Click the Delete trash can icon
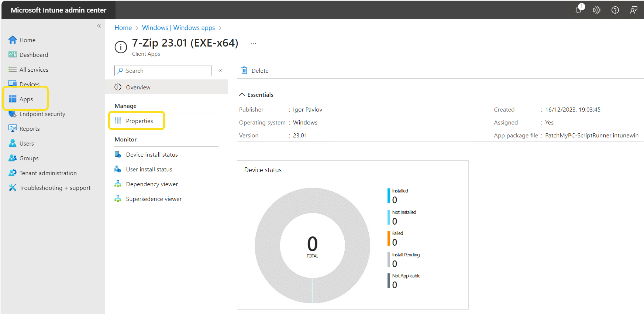The height and width of the screenshot is (314, 644). coord(244,70)
